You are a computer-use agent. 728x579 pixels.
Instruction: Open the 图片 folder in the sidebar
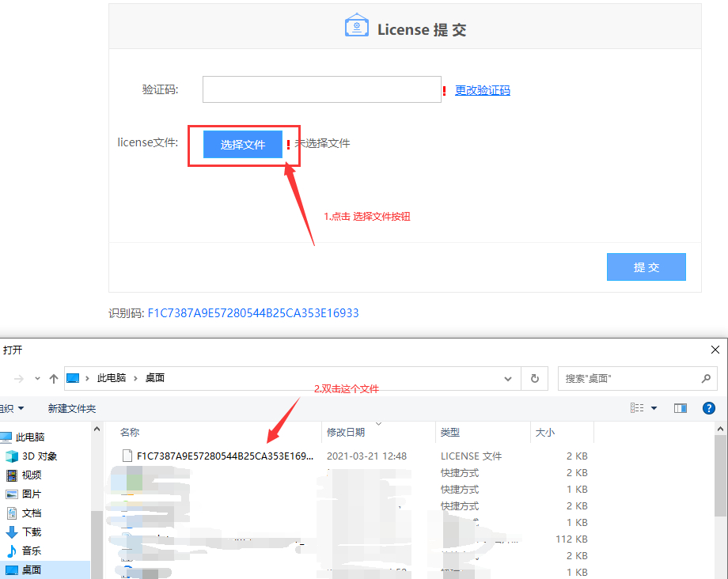30,494
